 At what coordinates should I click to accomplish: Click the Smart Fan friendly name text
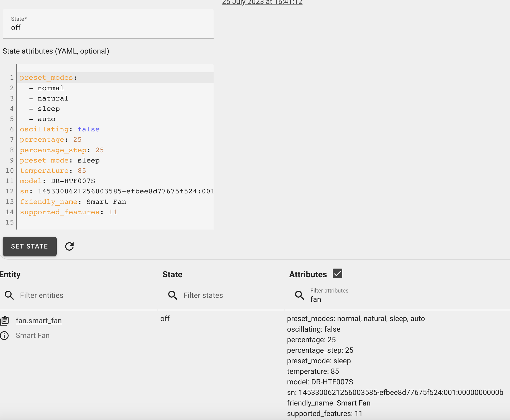coord(32,335)
